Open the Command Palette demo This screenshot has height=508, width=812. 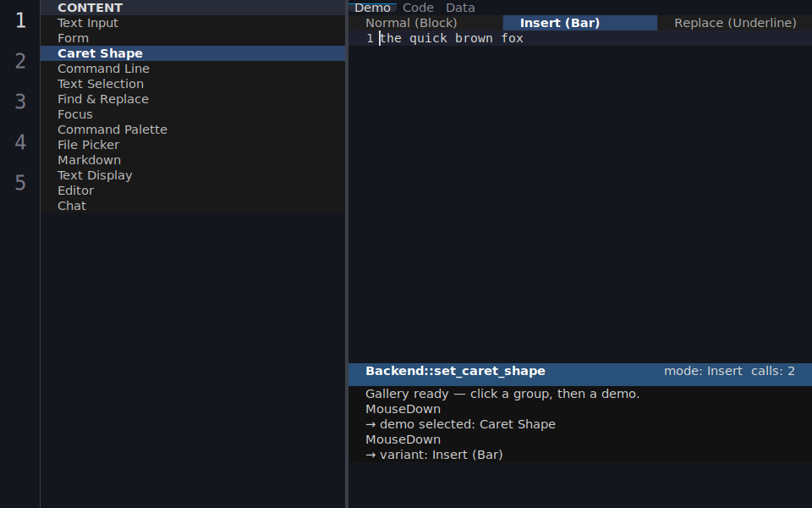(x=193, y=130)
